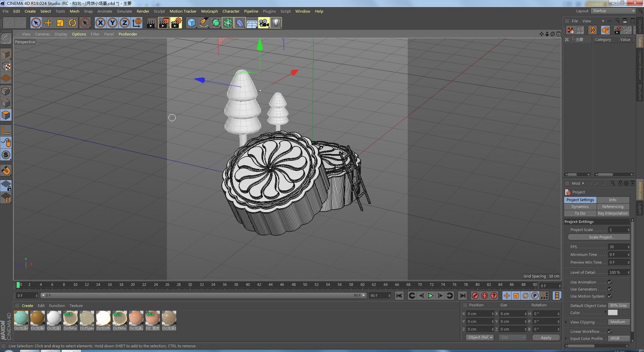Open Edit Render Settings icon
The image size is (644, 352).
click(x=176, y=23)
